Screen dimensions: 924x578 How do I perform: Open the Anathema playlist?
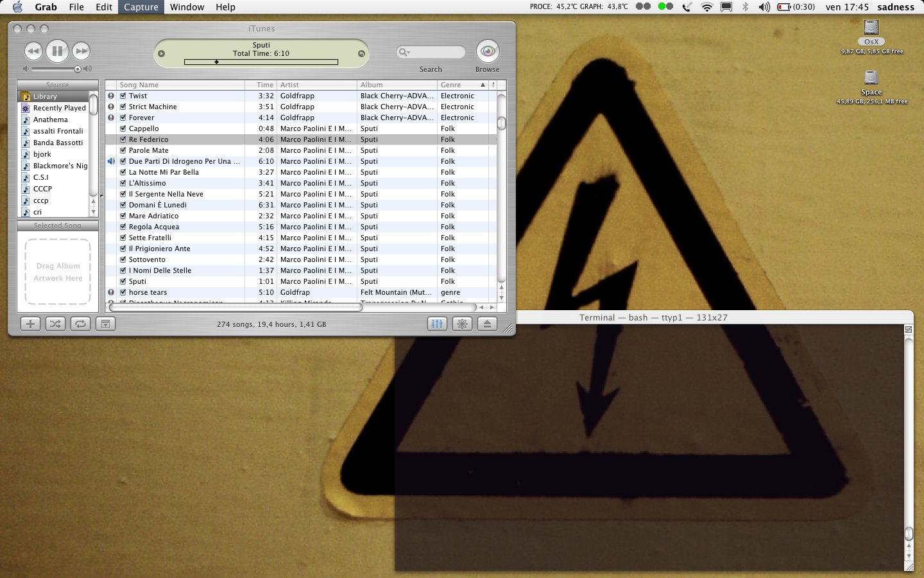coord(53,119)
